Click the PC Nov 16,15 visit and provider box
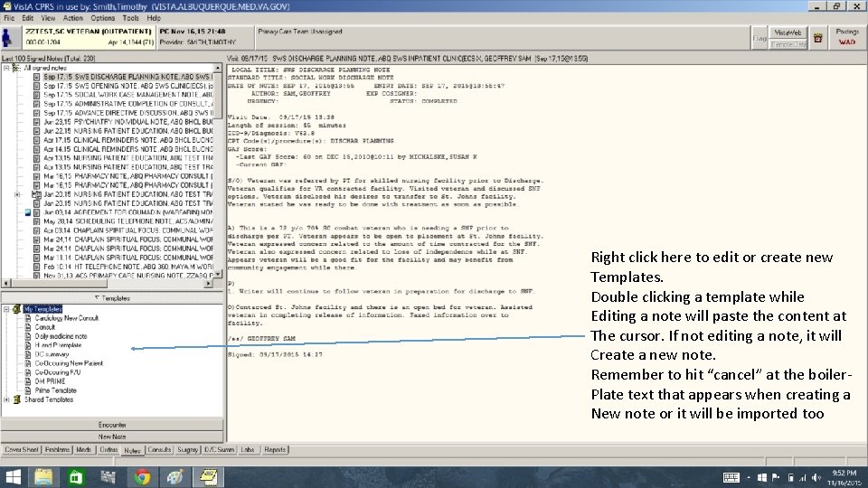868x488 pixels. (205, 37)
